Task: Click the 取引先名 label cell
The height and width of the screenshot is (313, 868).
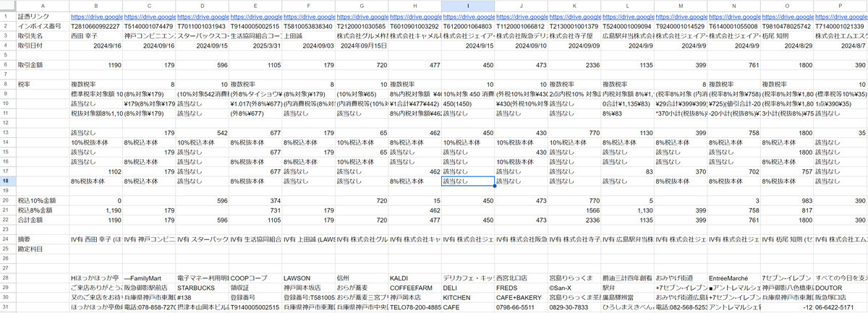Action: (42, 35)
